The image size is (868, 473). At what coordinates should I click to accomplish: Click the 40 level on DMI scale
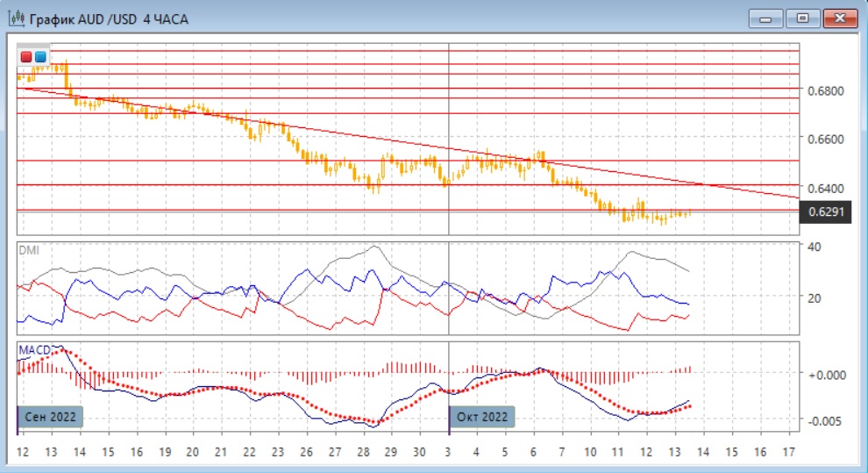[814, 247]
